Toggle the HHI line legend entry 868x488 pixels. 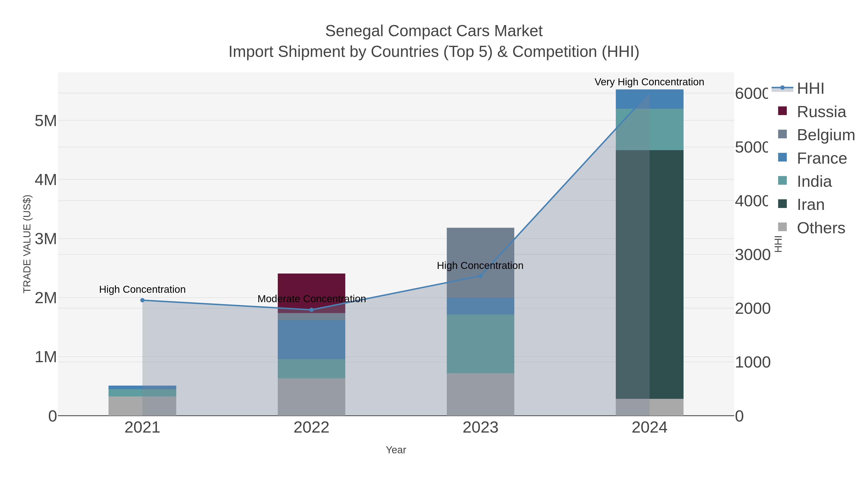click(798, 88)
